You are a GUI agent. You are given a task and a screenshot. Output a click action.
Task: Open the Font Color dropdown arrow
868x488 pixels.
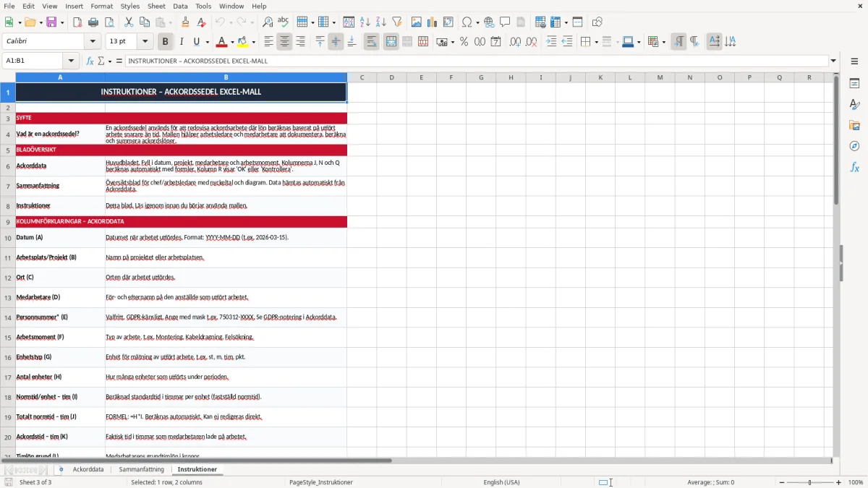click(x=232, y=42)
